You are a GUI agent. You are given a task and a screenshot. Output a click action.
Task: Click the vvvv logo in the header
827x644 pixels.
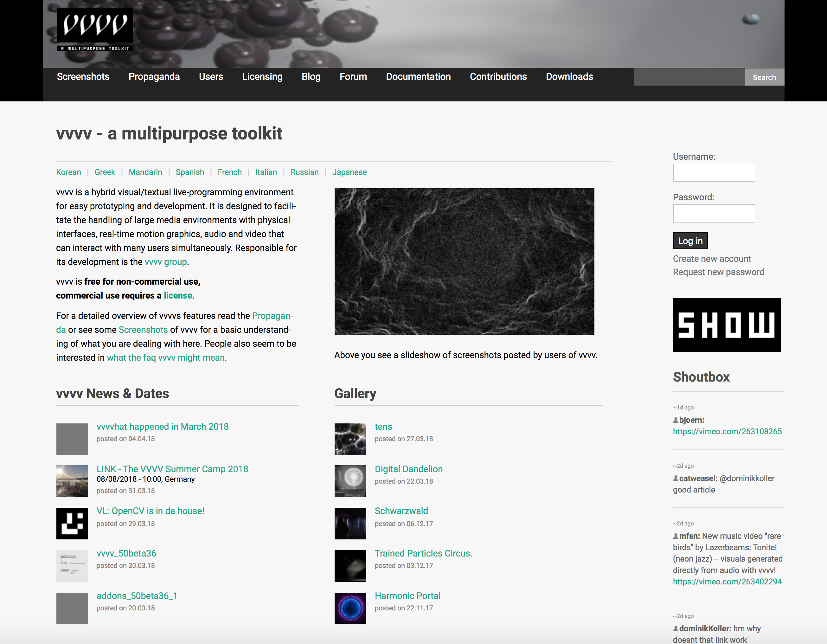pos(95,29)
